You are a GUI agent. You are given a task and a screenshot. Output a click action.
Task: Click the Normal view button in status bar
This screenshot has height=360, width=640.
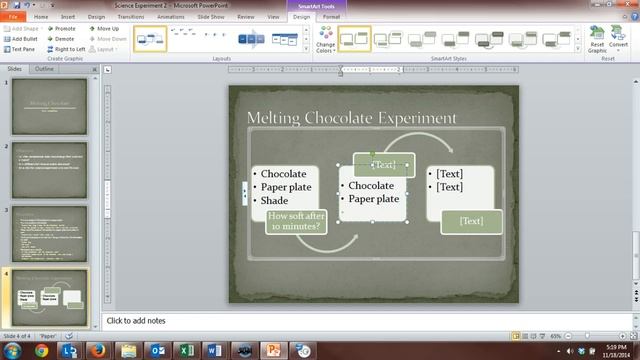516,336
